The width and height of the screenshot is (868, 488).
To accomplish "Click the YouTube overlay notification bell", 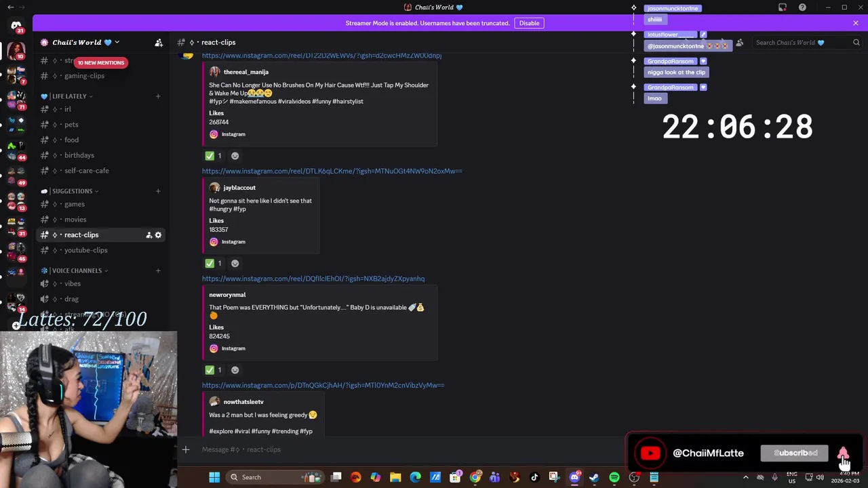I will pos(843,453).
